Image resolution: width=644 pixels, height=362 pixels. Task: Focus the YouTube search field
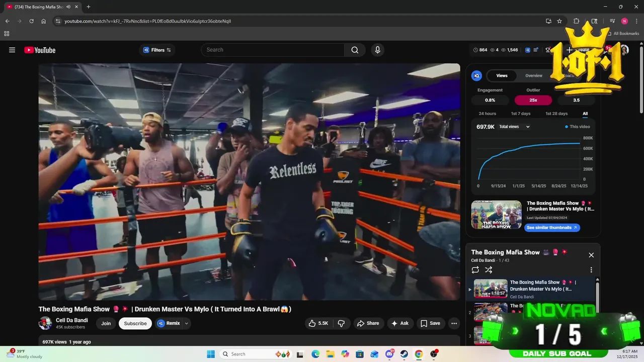click(273, 50)
